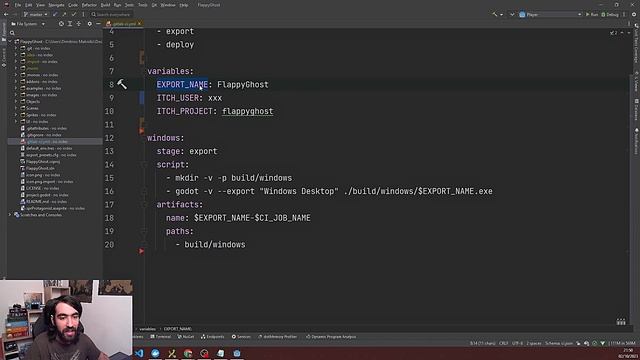Expand the examples folder

pos(16,88)
